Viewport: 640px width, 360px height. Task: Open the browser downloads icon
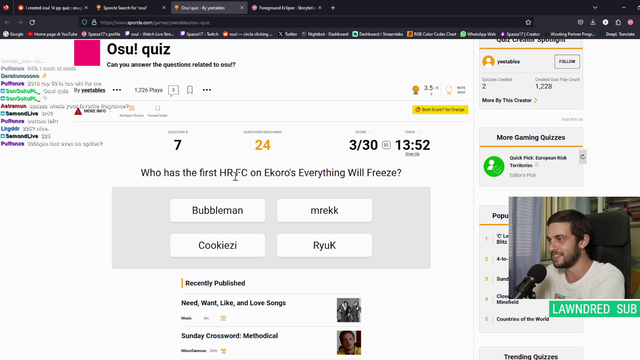(x=593, y=22)
